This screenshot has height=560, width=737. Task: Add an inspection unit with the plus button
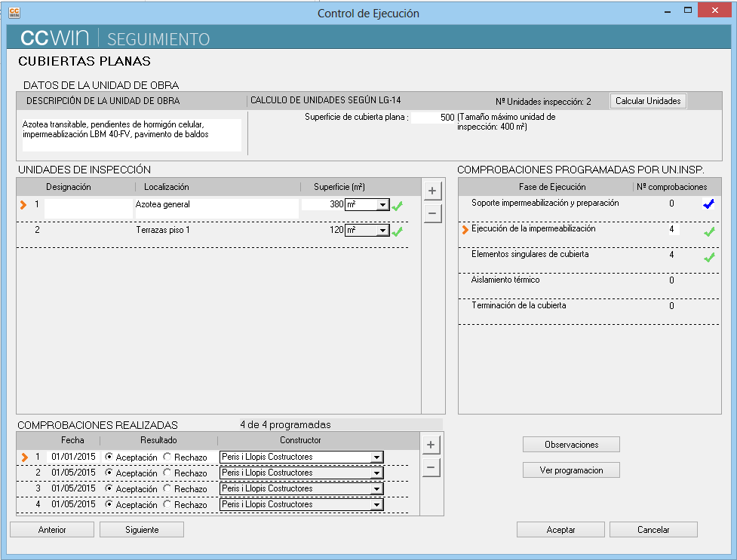[x=432, y=191]
